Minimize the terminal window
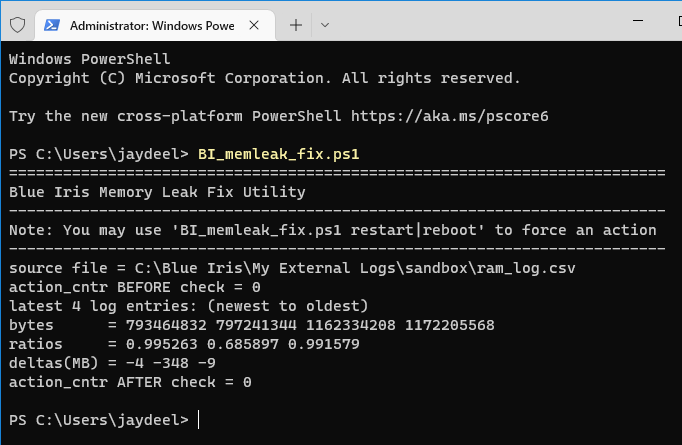 tap(638, 20)
